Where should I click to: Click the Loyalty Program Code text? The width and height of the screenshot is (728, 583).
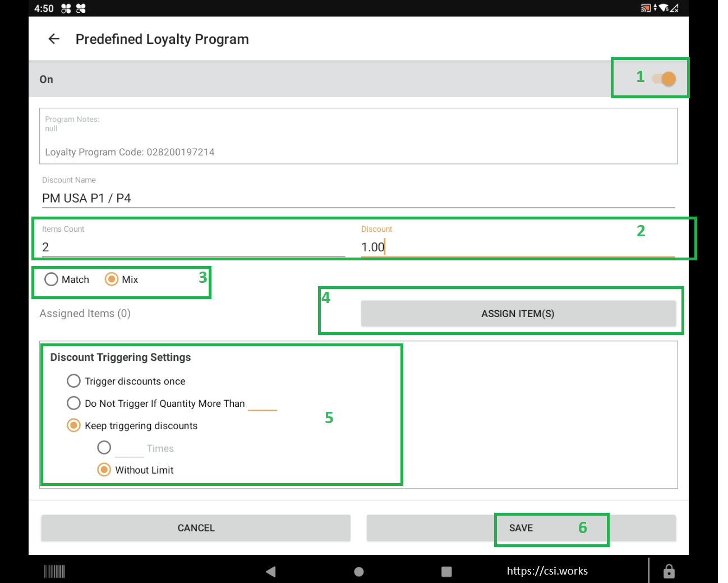point(130,152)
